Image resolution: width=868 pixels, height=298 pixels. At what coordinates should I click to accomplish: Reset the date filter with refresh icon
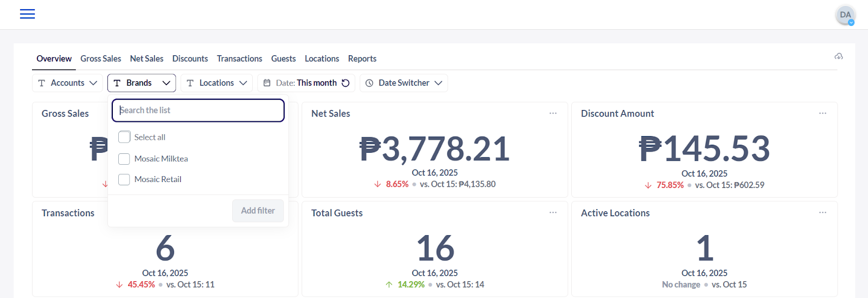(346, 83)
